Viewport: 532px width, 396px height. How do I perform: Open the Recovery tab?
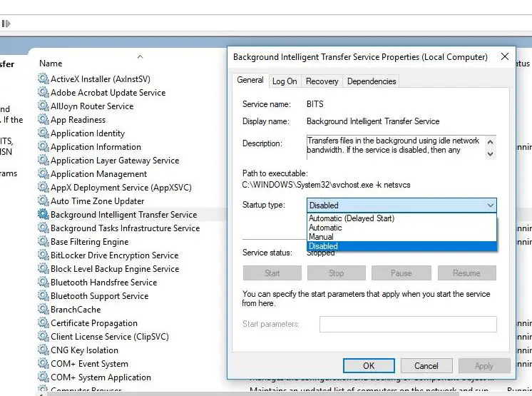tap(322, 81)
